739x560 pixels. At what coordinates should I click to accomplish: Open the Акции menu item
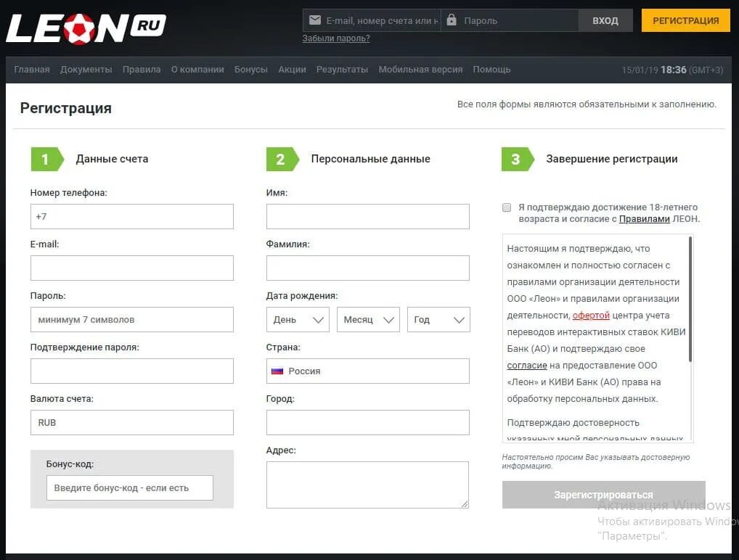tap(293, 69)
